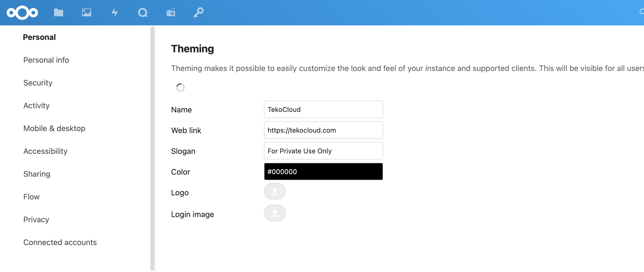Upload a new Logo image
This screenshot has height=272, width=644.
click(x=275, y=191)
